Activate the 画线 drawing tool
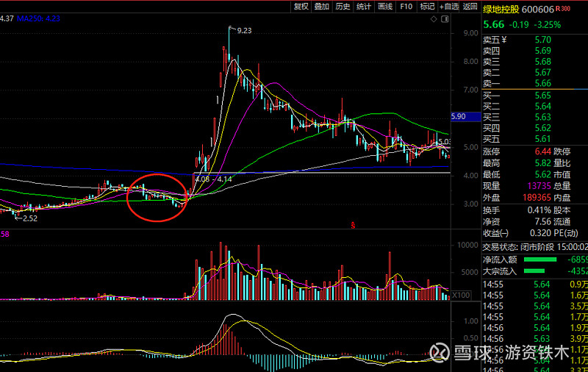 [385, 7]
